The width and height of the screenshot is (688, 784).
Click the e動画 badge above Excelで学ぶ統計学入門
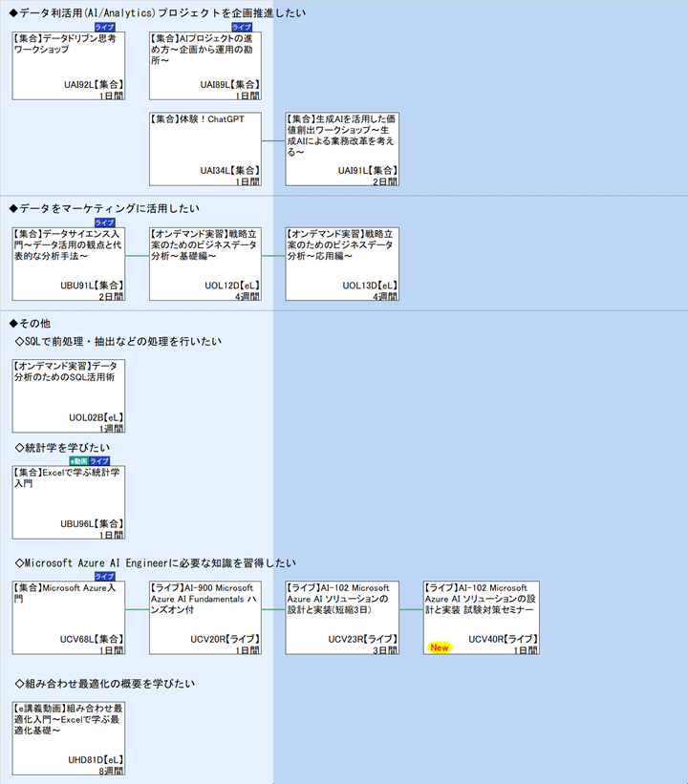[x=78, y=460]
